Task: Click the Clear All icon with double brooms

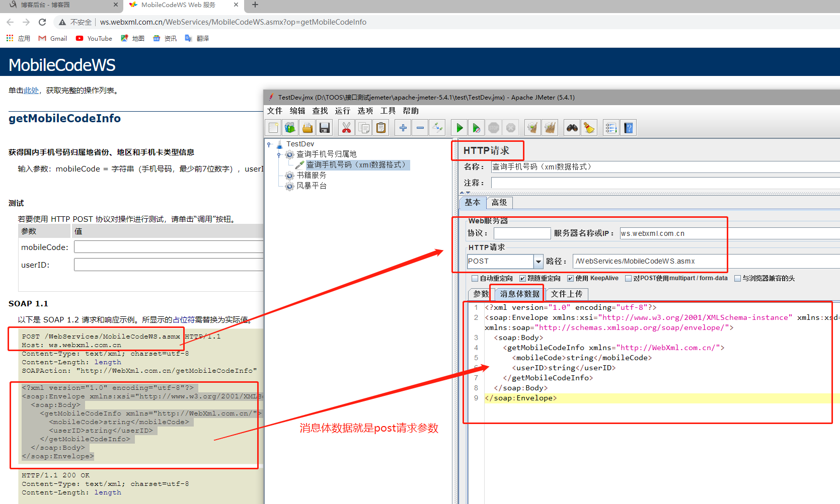Action: click(x=550, y=128)
